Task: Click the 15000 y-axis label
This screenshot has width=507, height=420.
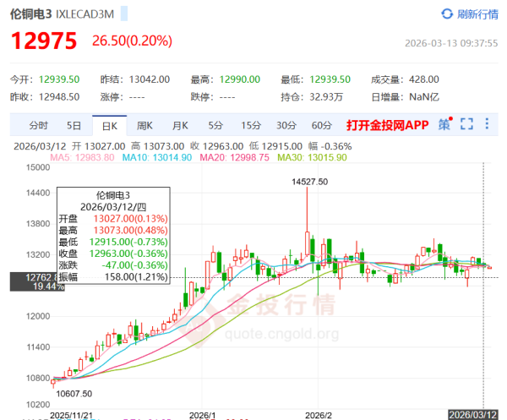Action: coord(38,167)
